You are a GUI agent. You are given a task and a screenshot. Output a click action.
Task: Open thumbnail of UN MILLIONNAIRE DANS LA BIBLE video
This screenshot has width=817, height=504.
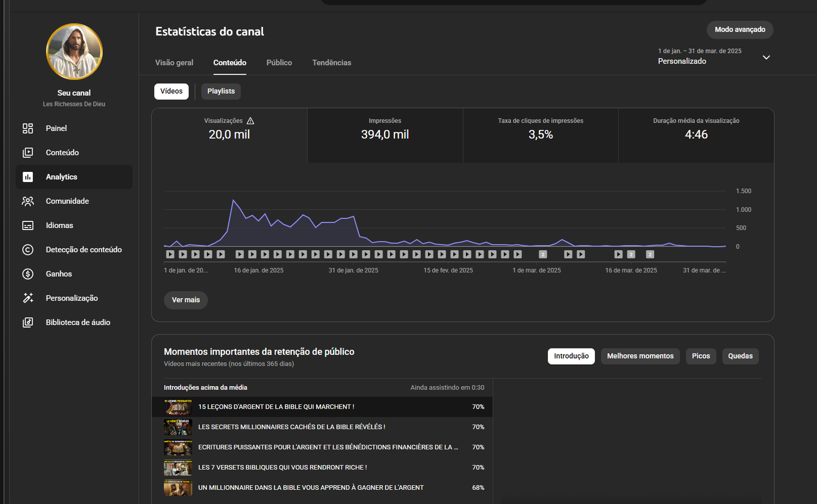click(x=178, y=488)
